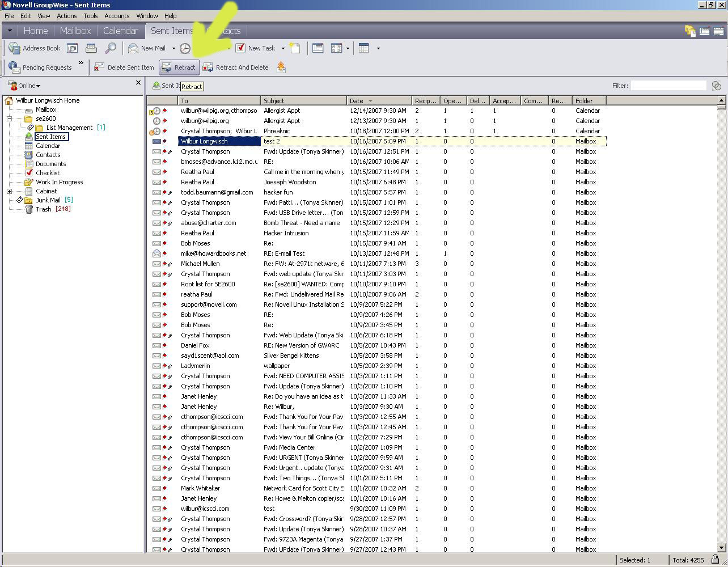Screen dimensions: 728x567
Task: Open the Address Book
Action: pyautogui.click(x=35, y=48)
